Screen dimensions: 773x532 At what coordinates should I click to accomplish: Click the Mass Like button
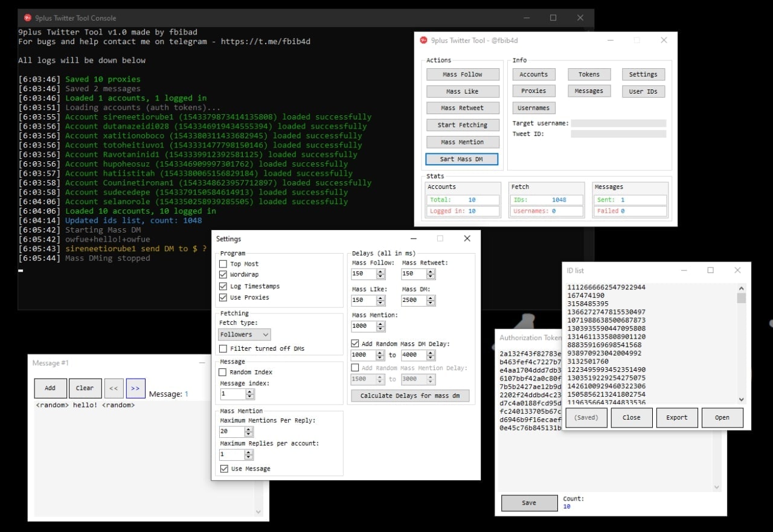(x=463, y=91)
